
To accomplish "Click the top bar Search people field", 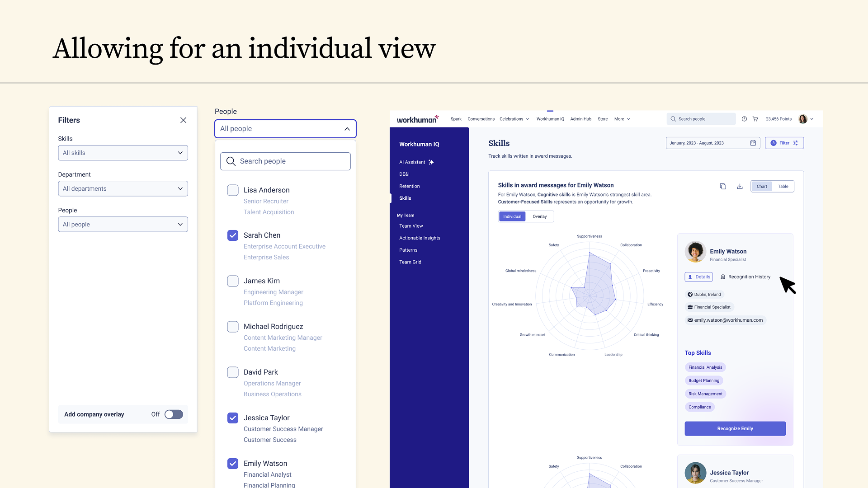I will click(x=701, y=119).
